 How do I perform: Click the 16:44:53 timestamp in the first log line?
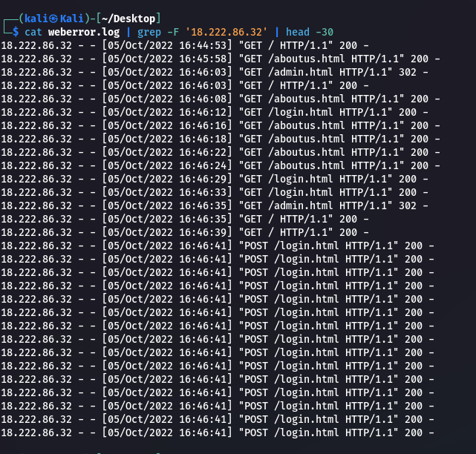coord(208,46)
